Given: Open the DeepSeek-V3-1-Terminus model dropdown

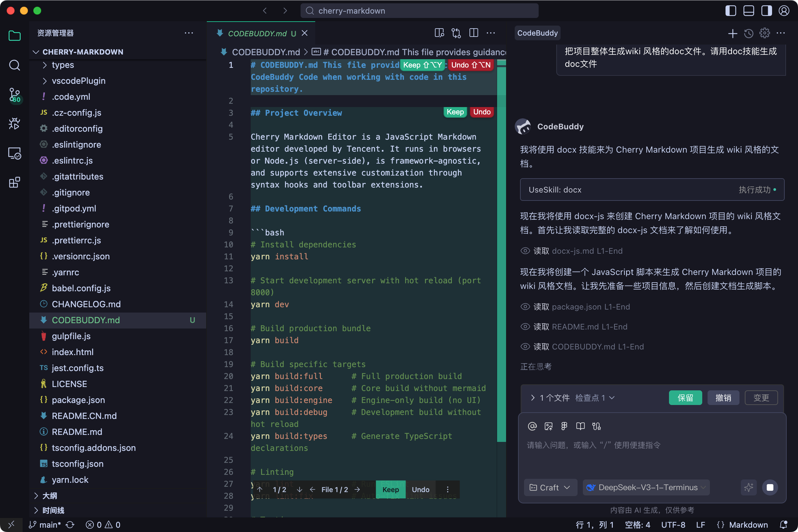Looking at the screenshot, I should [646, 487].
